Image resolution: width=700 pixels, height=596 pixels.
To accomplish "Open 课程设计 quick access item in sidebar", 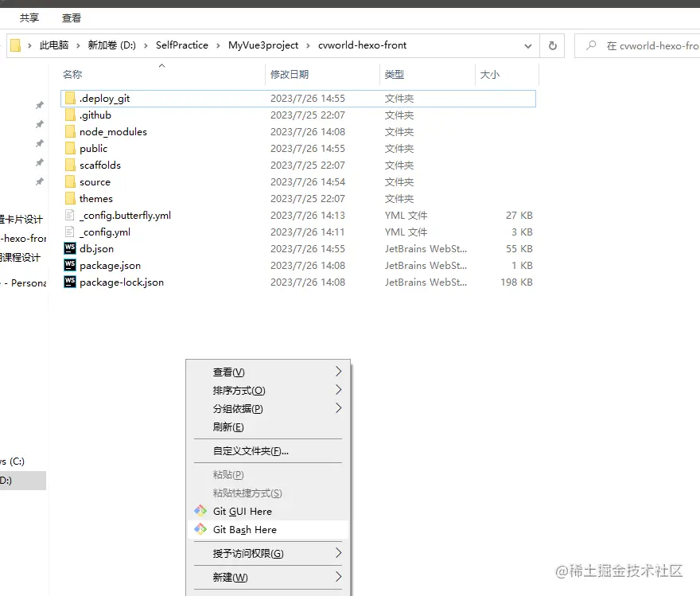I will click(20, 257).
